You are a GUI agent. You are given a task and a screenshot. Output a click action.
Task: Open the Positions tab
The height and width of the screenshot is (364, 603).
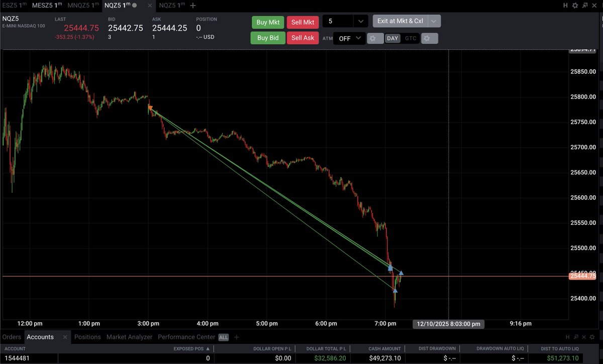(x=87, y=337)
